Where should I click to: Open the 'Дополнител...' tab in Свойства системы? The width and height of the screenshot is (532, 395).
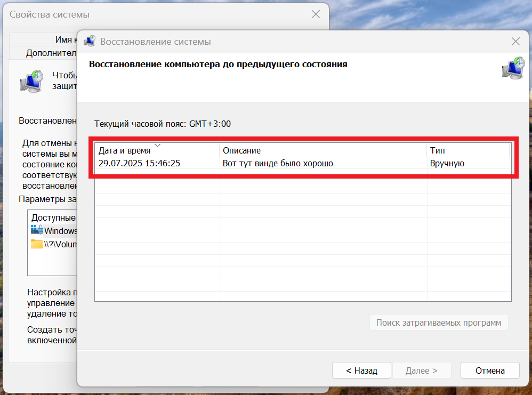pyautogui.click(x=43, y=53)
